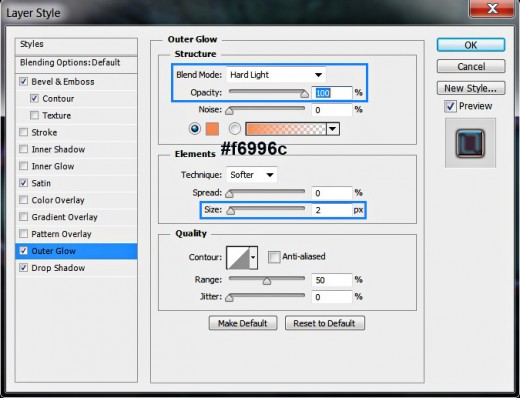Screen dimensions: 520x398
Task: Enable the Inner Shadow checkbox
Action: pyautogui.click(x=23, y=149)
